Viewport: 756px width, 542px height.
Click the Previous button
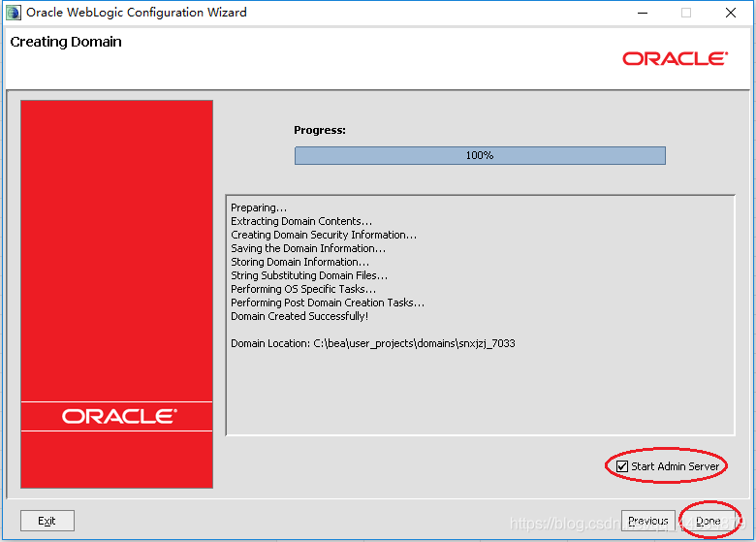point(648,521)
